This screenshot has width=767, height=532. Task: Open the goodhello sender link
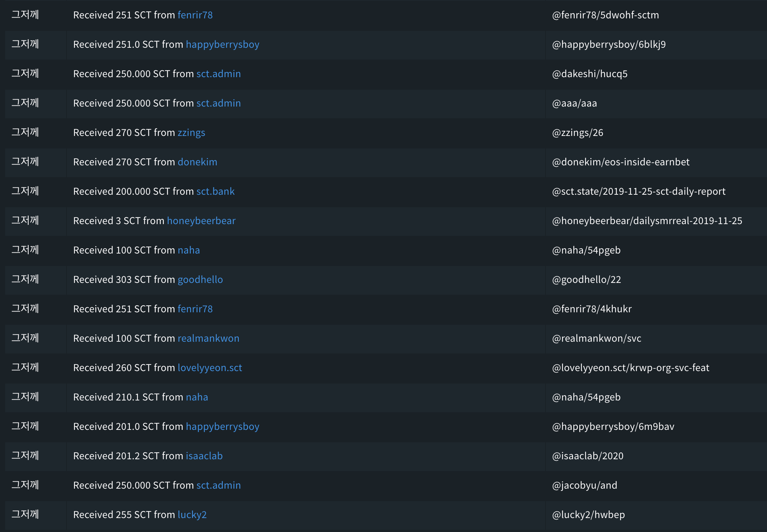point(200,280)
